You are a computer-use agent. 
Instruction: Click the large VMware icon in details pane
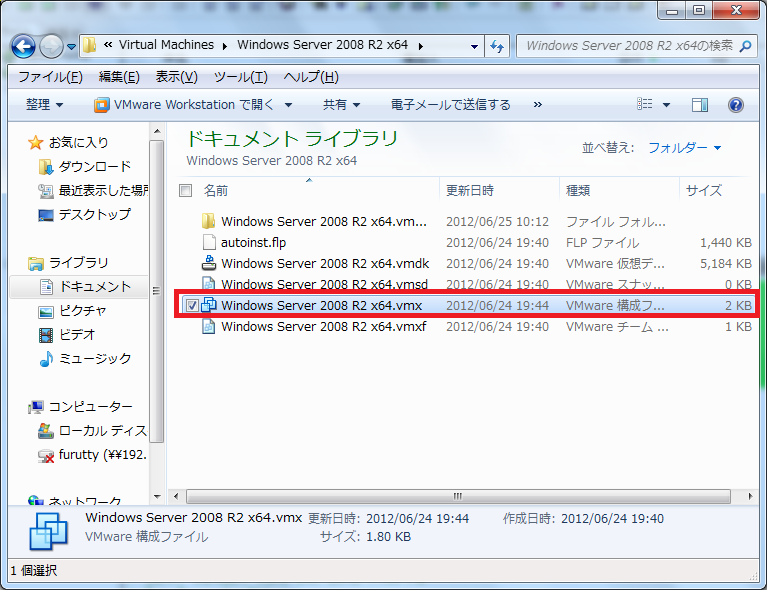point(48,531)
